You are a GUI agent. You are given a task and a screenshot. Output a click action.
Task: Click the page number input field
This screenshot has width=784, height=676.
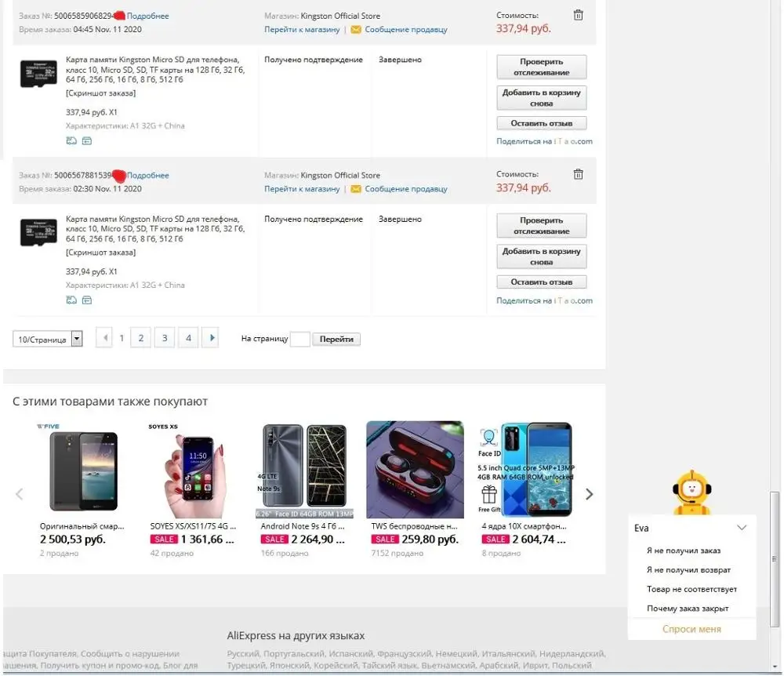pyautogui.click(x=300, y=339)
